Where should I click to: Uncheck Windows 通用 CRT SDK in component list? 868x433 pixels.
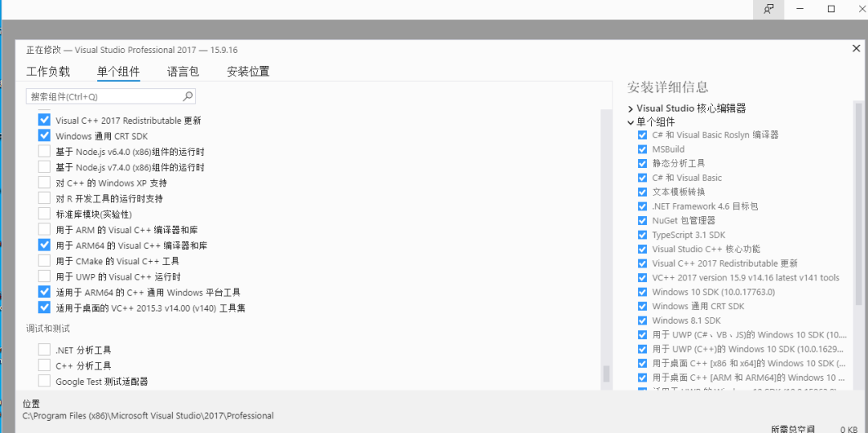[x=44, y=136]
